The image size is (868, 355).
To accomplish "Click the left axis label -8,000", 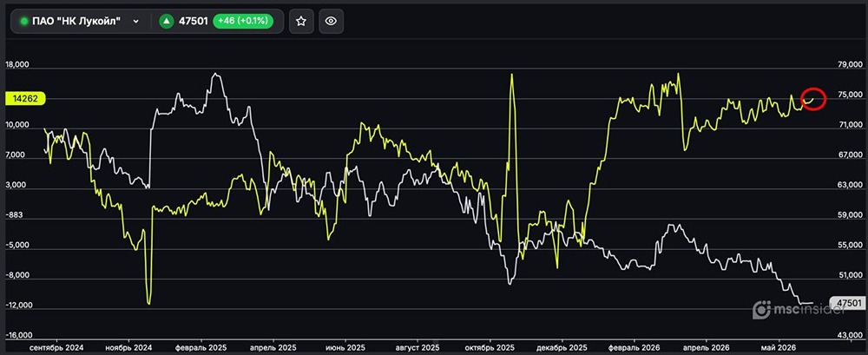I will (17, 275).
